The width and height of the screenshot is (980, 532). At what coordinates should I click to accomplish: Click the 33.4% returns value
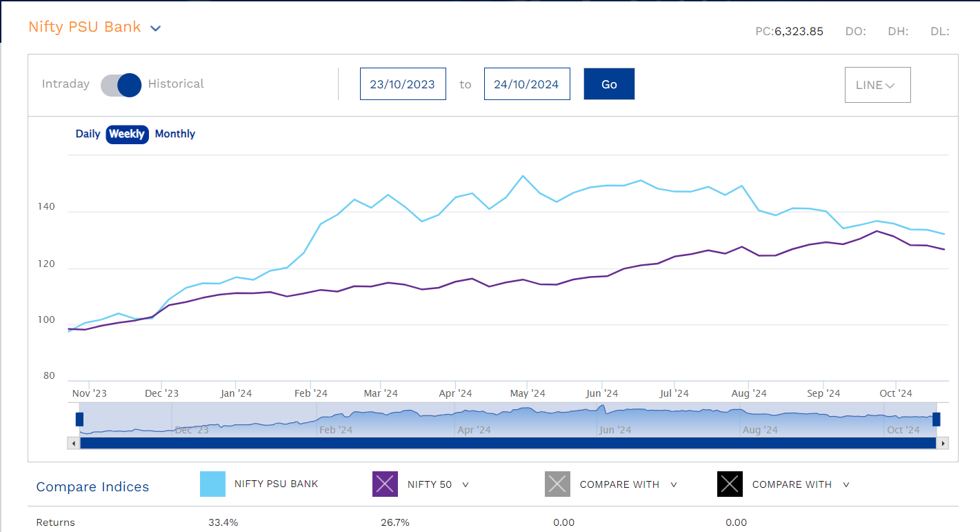pyautogui.click(x=223, y=522)
